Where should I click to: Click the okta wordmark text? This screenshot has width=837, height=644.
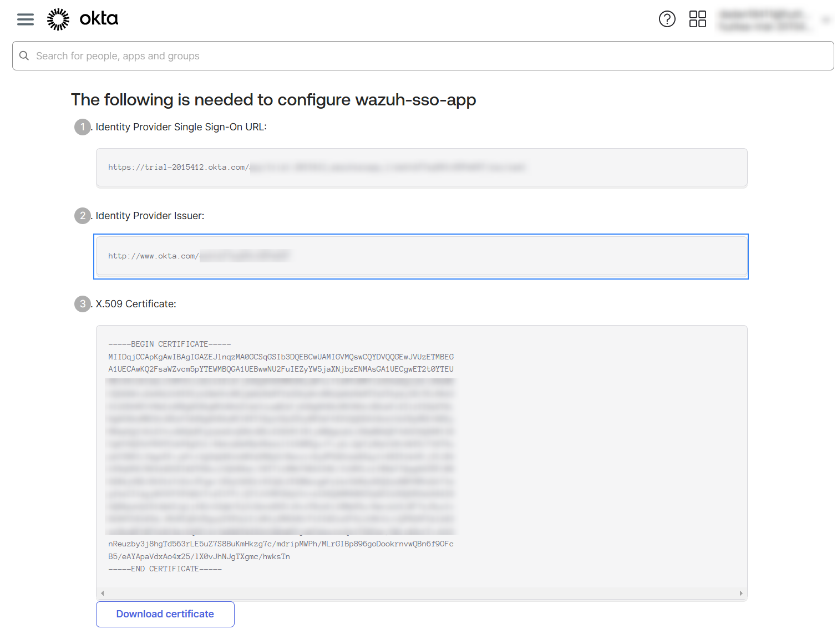coord(99,19)
